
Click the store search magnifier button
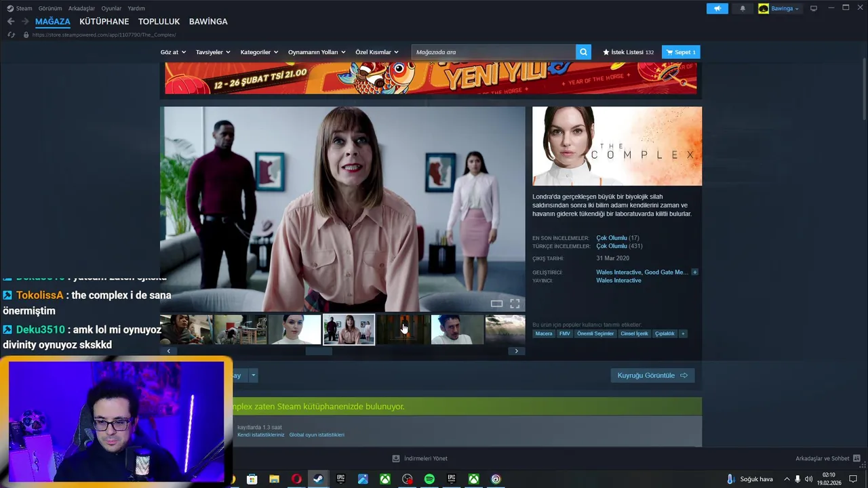[583, 52]
